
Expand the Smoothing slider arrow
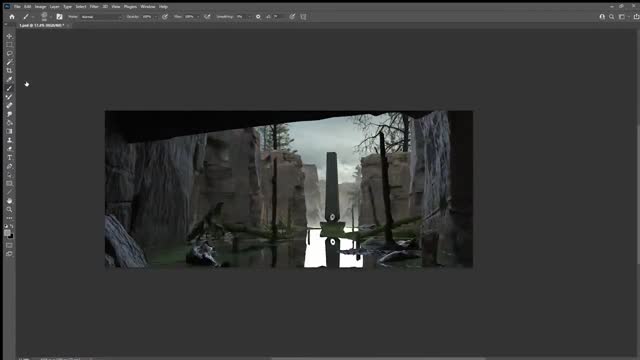click(249, 17)
